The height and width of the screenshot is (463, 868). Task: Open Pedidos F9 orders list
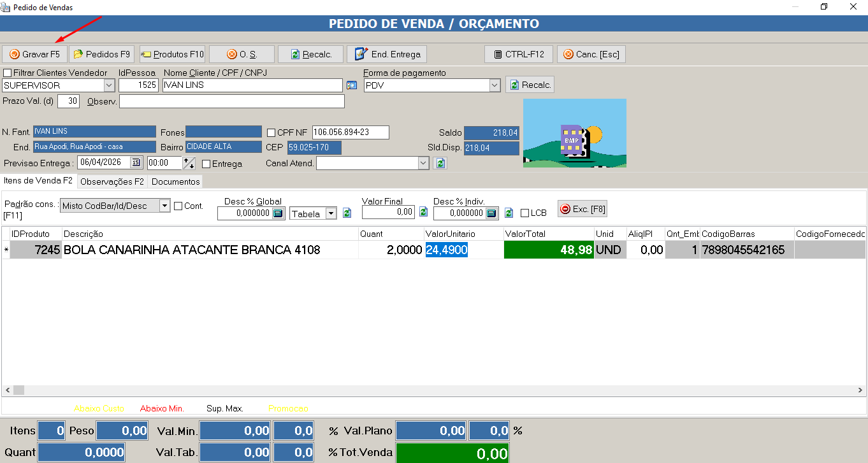click(x=102, y=54)
